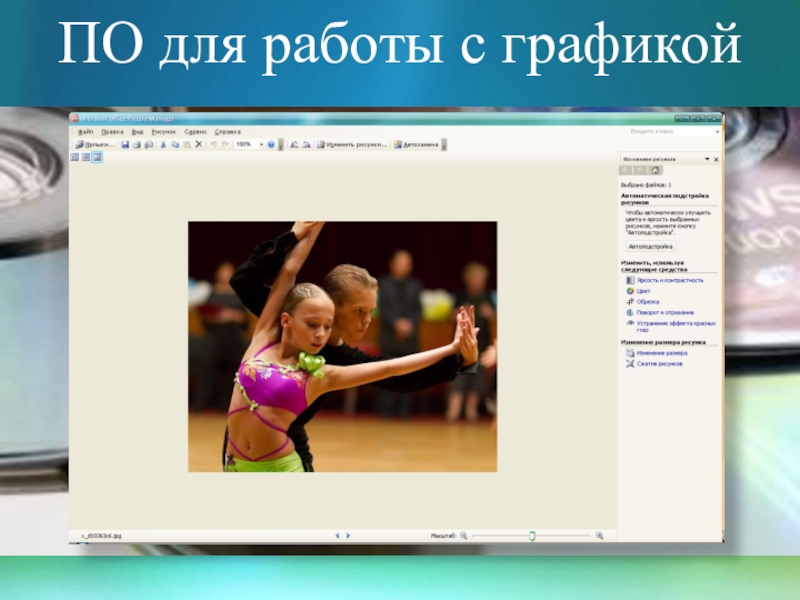Click the dancers photo in the preview
The image size is (800, 600).
click(x=342, y=346)
